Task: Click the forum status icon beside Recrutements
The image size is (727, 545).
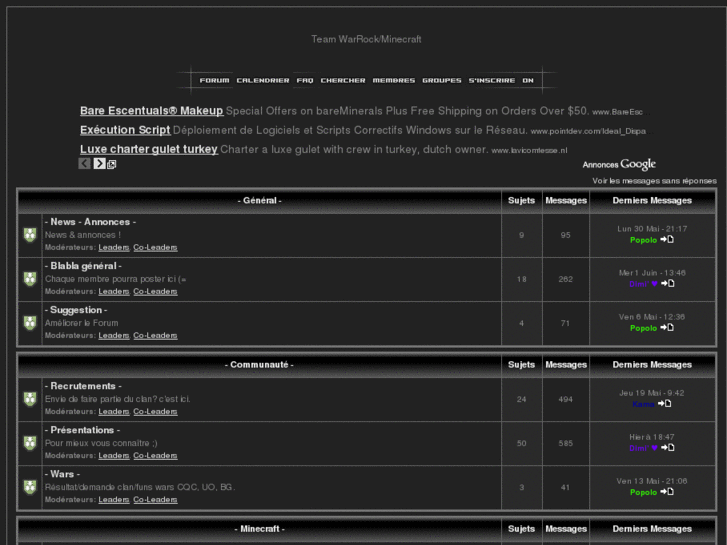Action: (x=30, y=399)
